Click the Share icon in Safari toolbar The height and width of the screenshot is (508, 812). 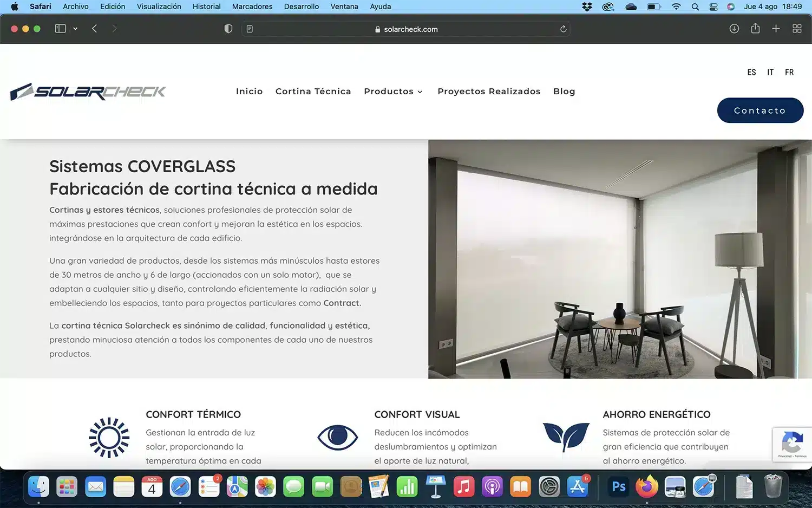click(755, 29)
